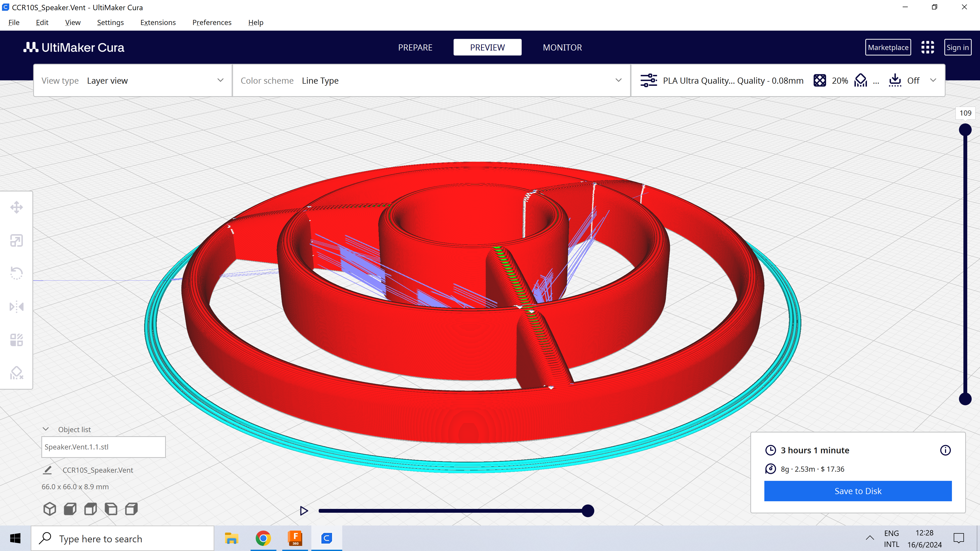Image resolution: width=980 pixels, height=551 pixels.
Task: Open Per Model Settings tool
Action: pyautogui.click(x=16, y=340)
